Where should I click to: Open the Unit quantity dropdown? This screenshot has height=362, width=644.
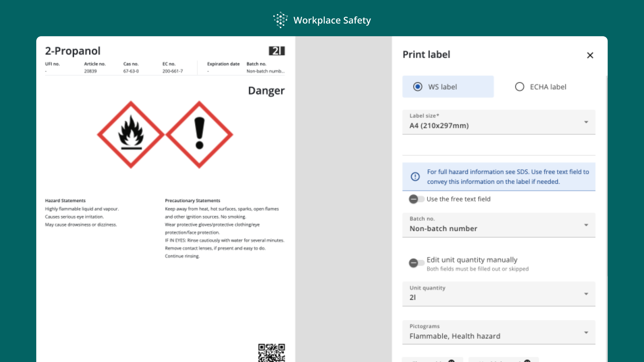499,294
